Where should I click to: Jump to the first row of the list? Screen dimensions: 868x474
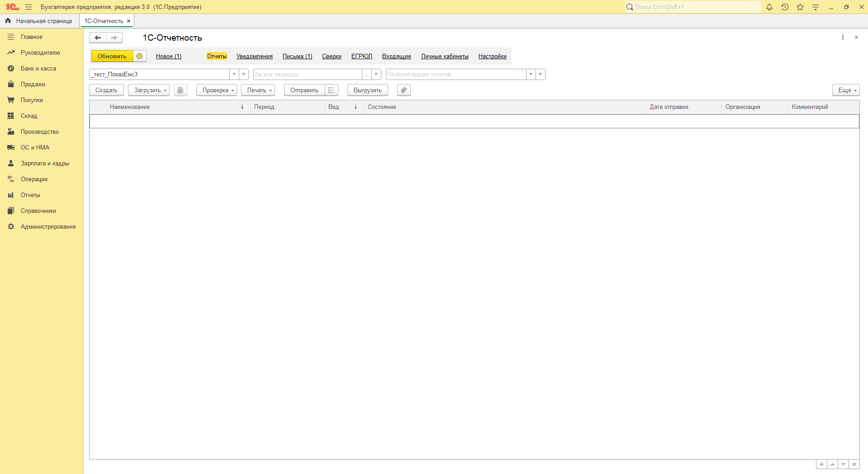(x=821, y=464)
